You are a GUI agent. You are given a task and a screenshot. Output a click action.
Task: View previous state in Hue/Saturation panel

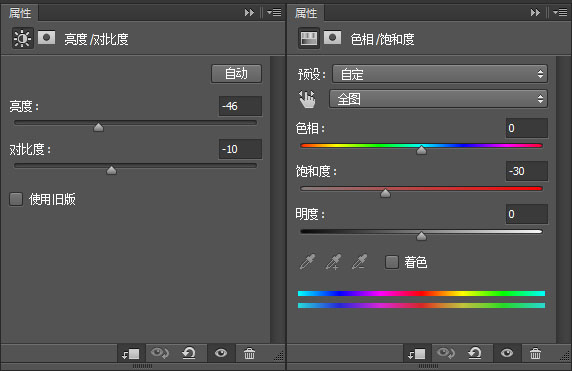pyautogui.click(x=446, y=353)
